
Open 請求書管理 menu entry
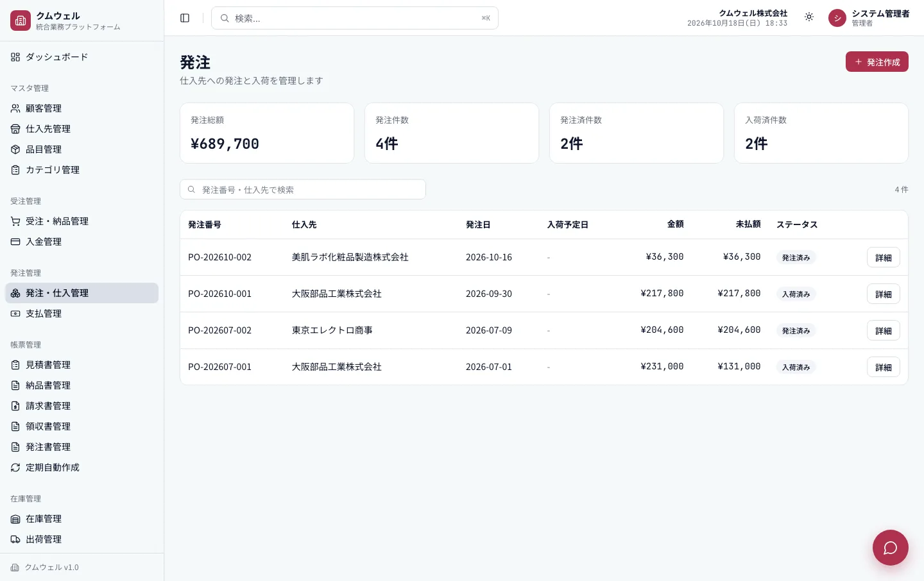(x=81, y=406)
